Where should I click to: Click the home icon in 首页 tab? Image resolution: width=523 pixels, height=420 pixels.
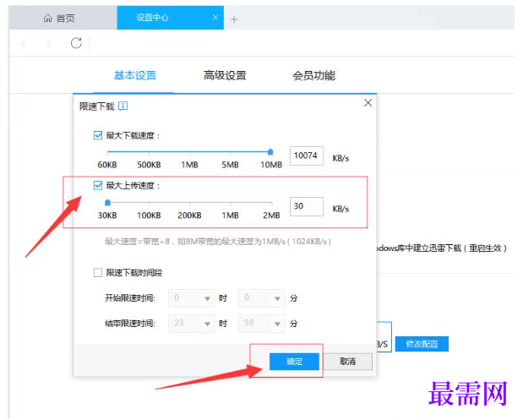click(x=47, y=18)
